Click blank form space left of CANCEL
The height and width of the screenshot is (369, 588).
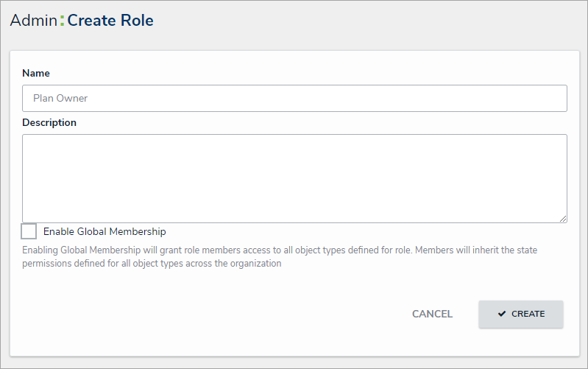221,314
